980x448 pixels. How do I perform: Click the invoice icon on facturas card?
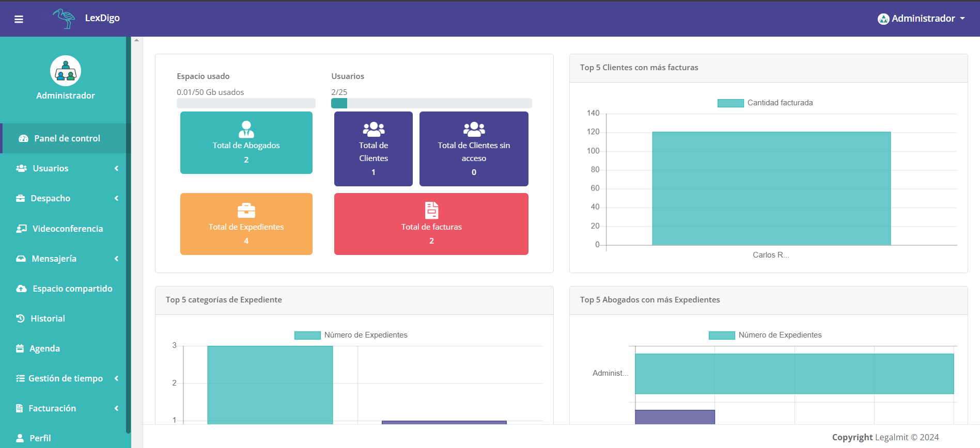point(432,210)
